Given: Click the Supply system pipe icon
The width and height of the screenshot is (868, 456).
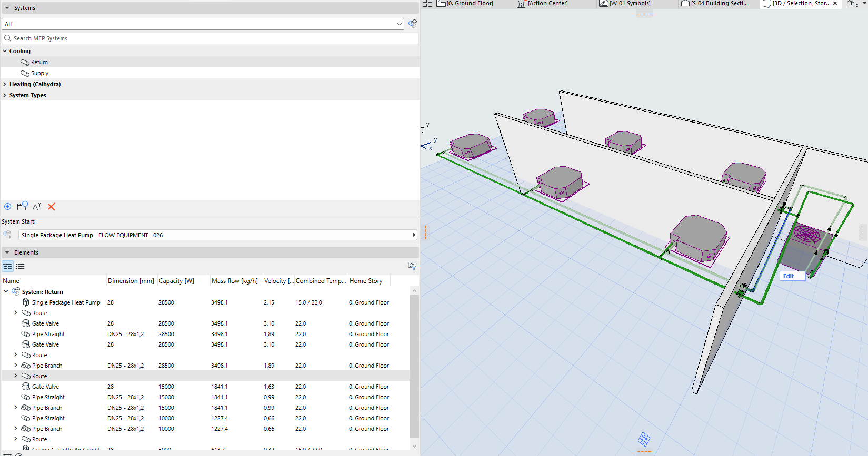Looking at the screenshot, I should coord(25,73).
